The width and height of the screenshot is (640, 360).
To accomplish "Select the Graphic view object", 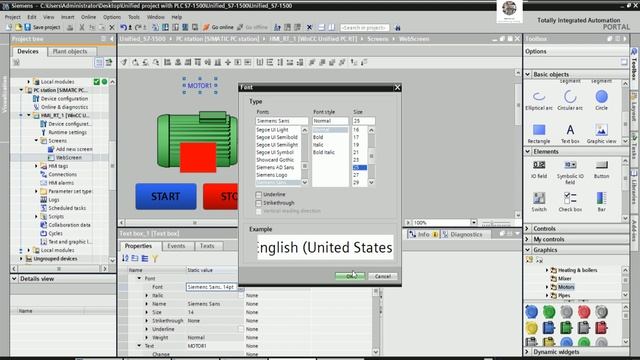I will [x=601, y=133].
